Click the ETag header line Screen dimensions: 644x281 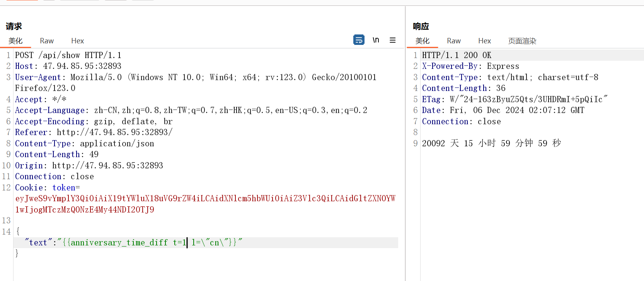(x=515, y=99)
